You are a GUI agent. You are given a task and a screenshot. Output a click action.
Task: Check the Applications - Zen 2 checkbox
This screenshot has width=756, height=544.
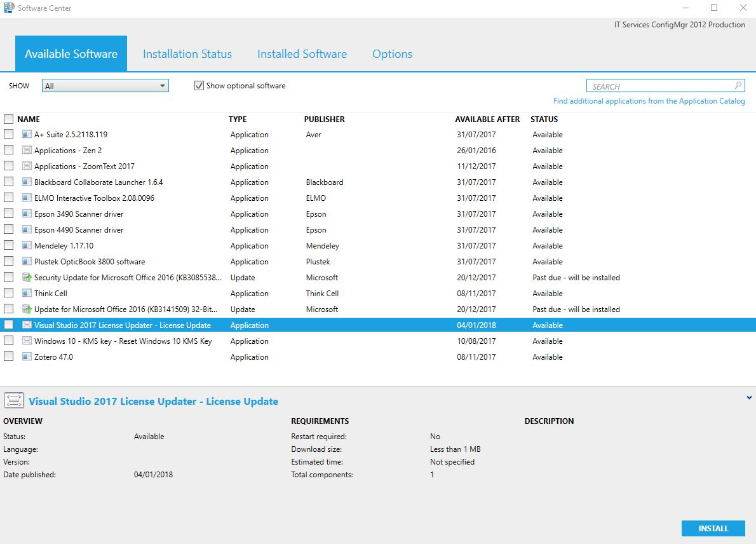(9, 149)
